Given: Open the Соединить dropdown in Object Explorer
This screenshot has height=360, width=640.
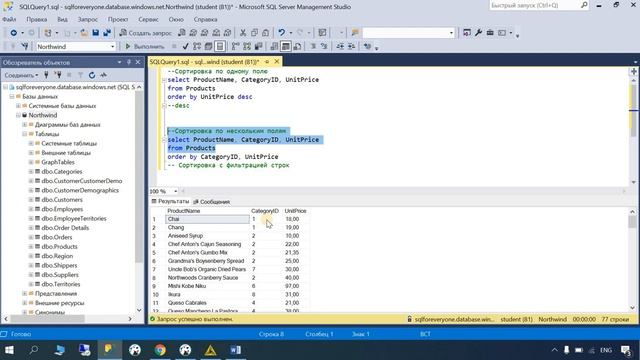Looking at the screenshot, I should (21, 75).
